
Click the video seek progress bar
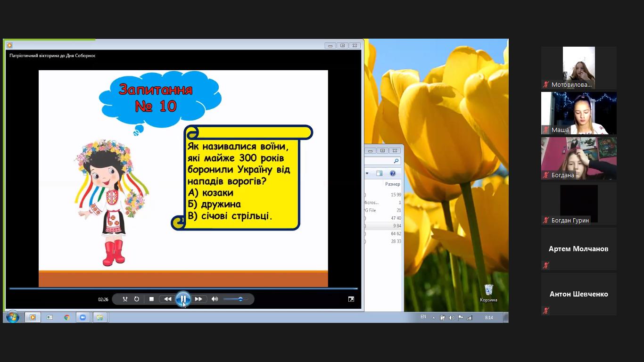(x=183, y=288)
